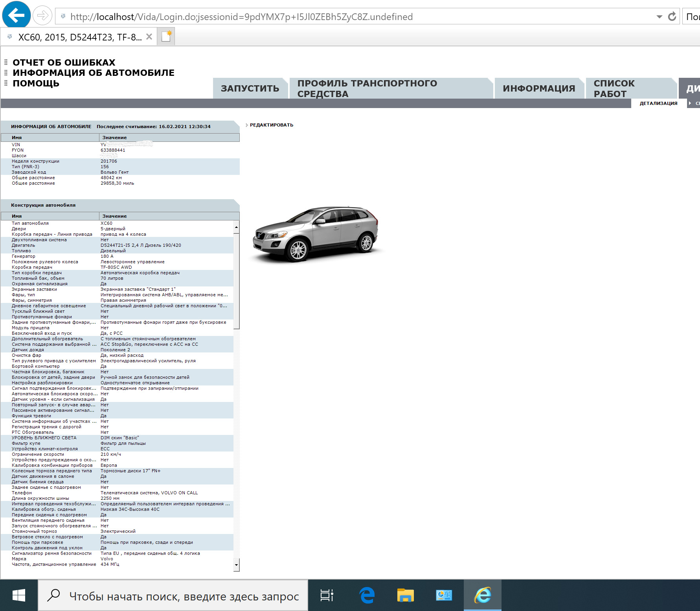Select Двери value 5-дверный
Viewport: 700px width, 611px height.
[113, 229]
